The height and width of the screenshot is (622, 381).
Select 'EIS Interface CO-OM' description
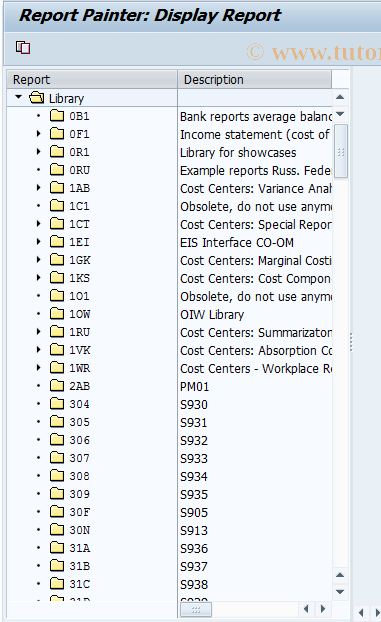coord(237,242)
